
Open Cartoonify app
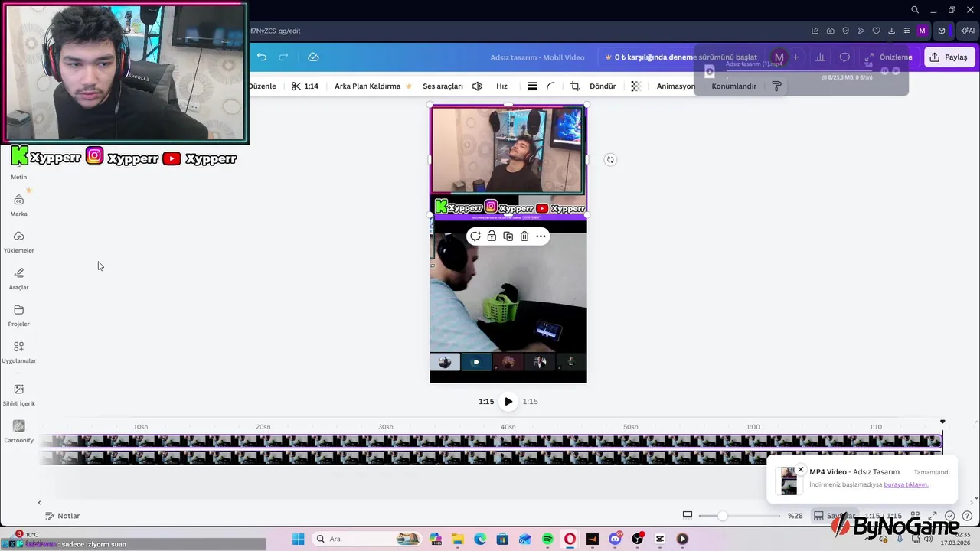click(x=19, y=432)
